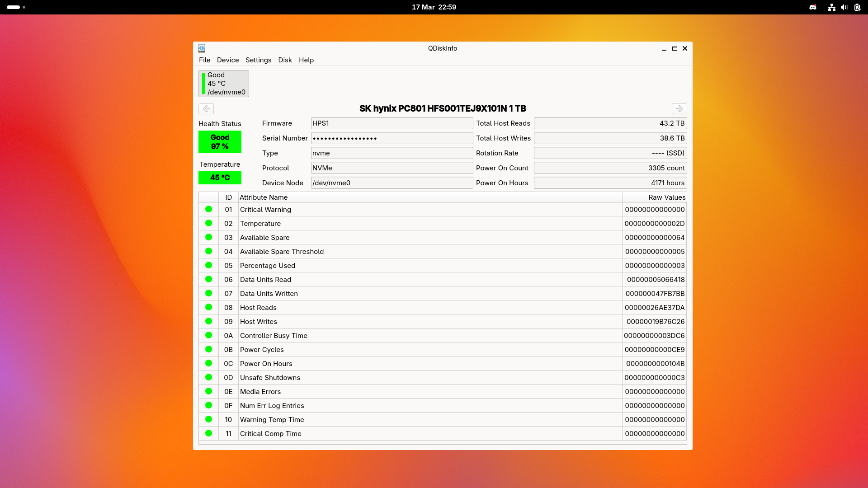Select the Unsafe Shutdowns attribute name
The height and width of the screenshot is (488, 868).
click(x=270, y=378)
